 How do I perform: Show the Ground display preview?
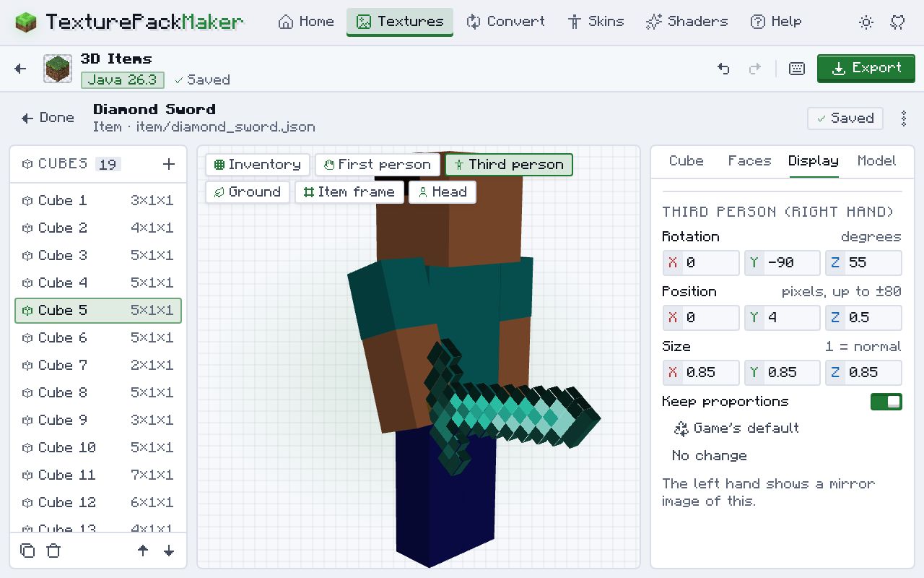[x=248, y=192]
